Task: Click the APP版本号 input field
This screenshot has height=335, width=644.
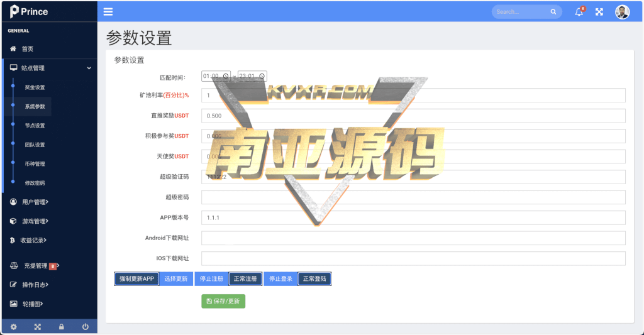Action: click(x=413, y=217)
